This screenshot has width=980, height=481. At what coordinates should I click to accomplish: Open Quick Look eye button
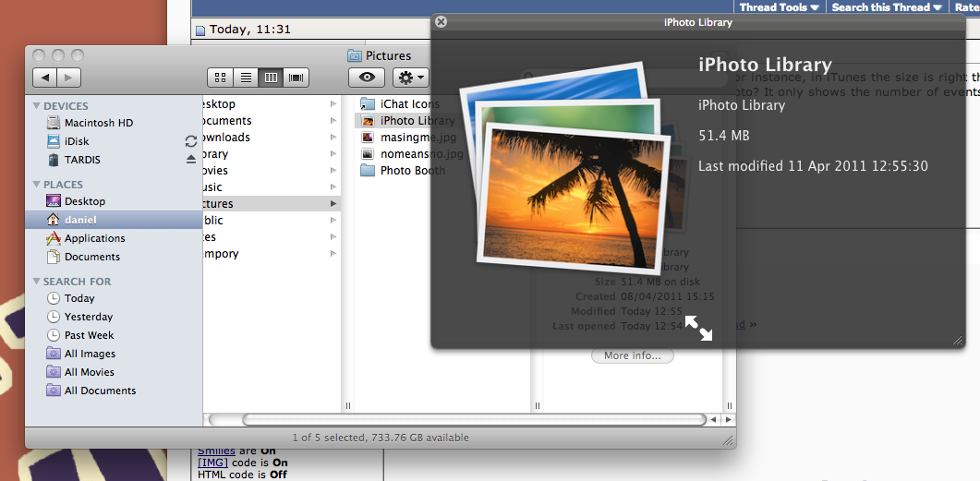tap(367, 78)
